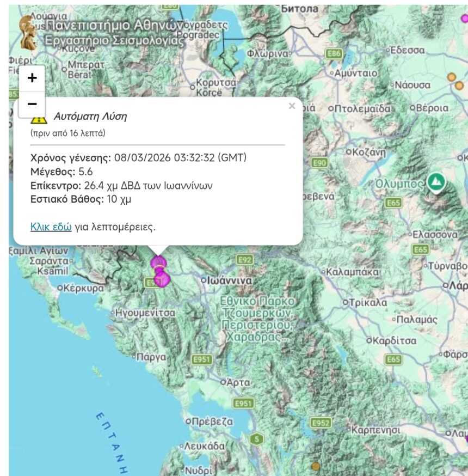This screenshot has width=468, height=476.
Task: Select the green number 5 road shield
Action: (x=257, y=439)
